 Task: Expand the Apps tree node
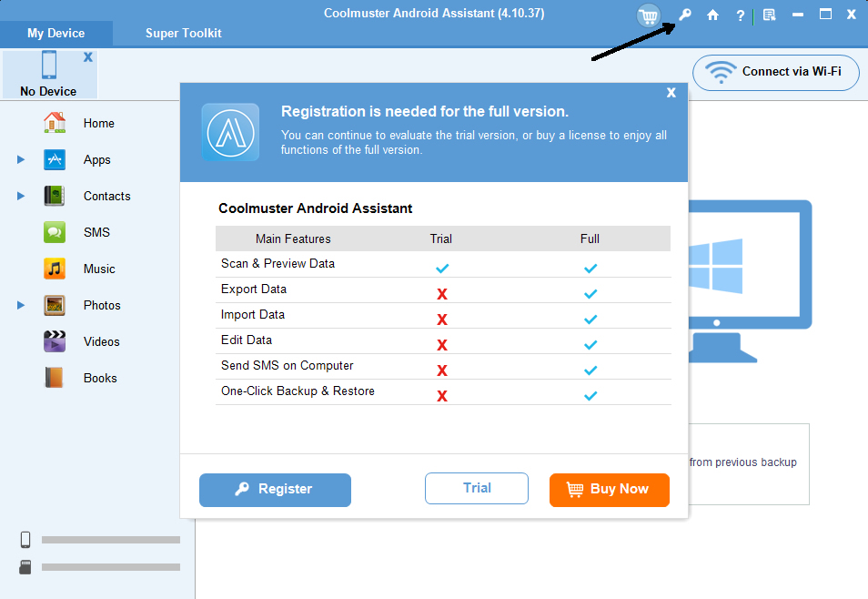pyautogui.click(x=21, y=159)
